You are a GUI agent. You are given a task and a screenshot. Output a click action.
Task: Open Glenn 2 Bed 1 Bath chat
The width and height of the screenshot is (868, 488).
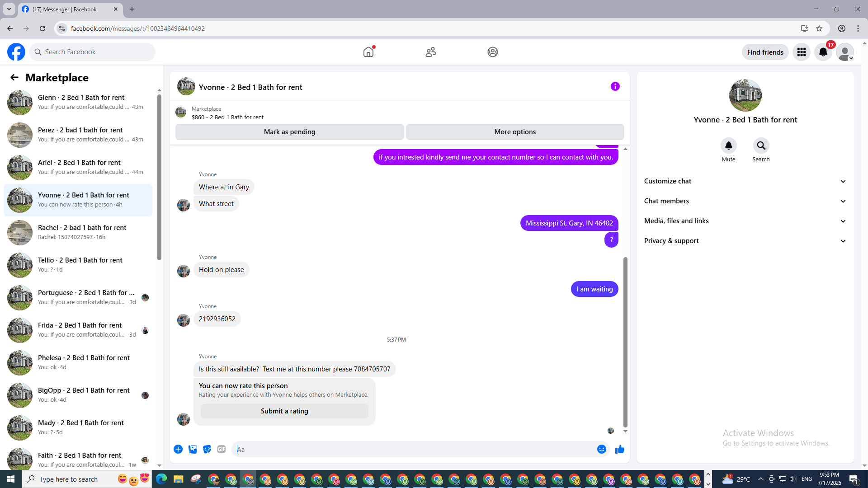pyautogui.click(x=78, y=102)
